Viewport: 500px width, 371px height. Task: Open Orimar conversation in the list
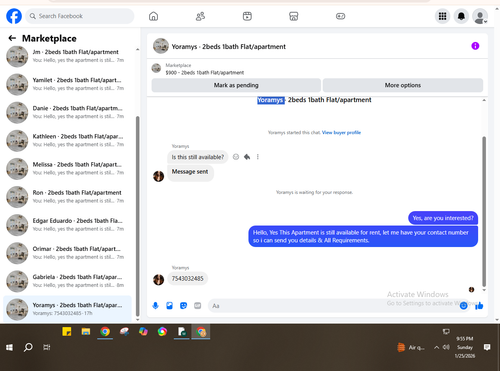coord(67,253)
